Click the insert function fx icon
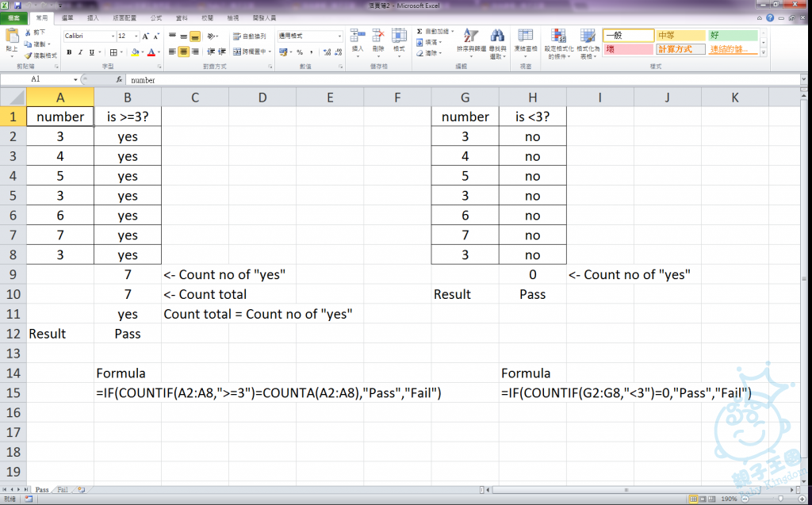 coord(119,80)
